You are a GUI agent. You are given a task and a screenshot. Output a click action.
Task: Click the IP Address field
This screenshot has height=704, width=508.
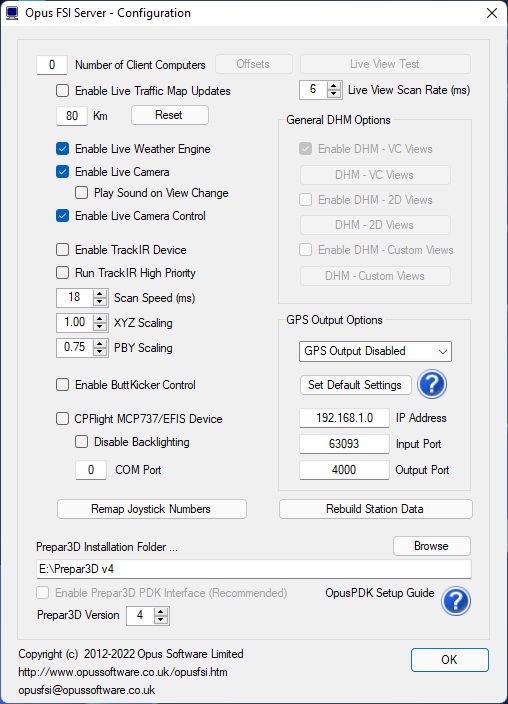344,418
